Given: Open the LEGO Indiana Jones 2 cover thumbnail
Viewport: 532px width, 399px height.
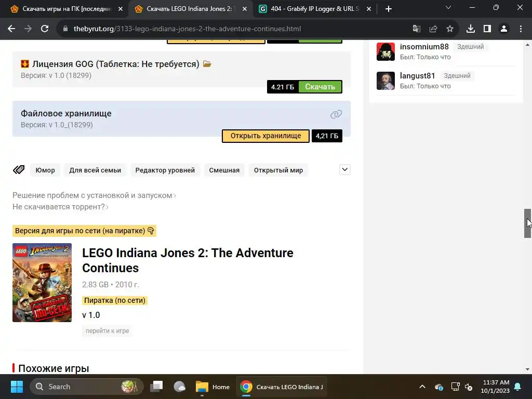Looking at the screenshot, I should [x=42, y=283].
